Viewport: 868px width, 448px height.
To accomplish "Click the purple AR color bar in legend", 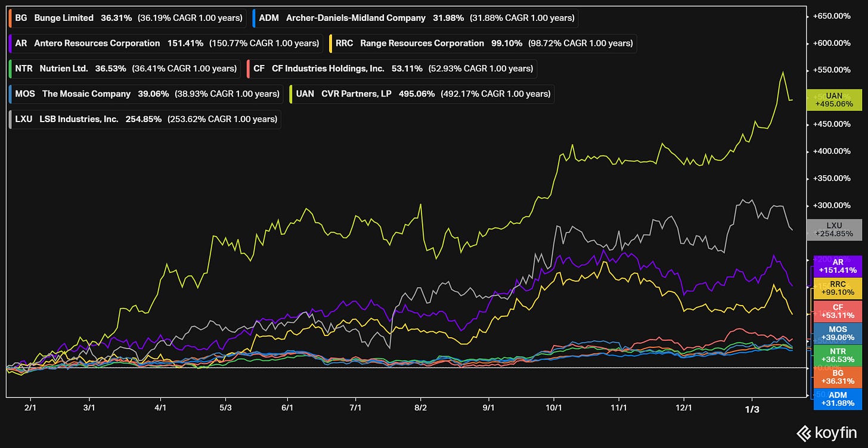I will pyautogui.click(x=10, y=43).
